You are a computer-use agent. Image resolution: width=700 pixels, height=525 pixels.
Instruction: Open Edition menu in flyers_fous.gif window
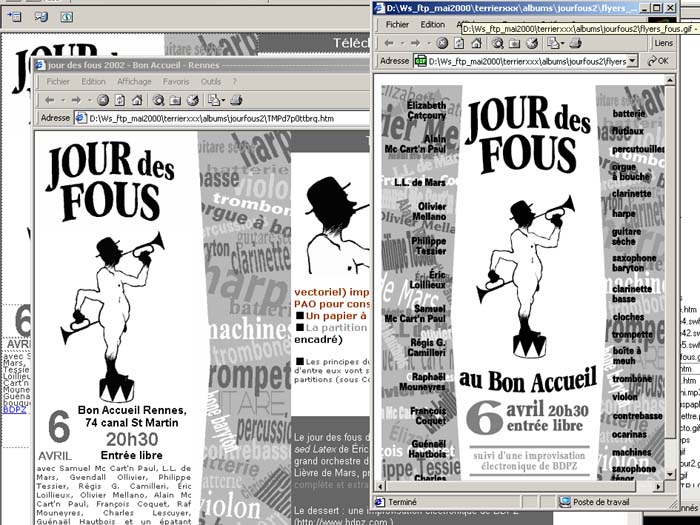[433, 25]
